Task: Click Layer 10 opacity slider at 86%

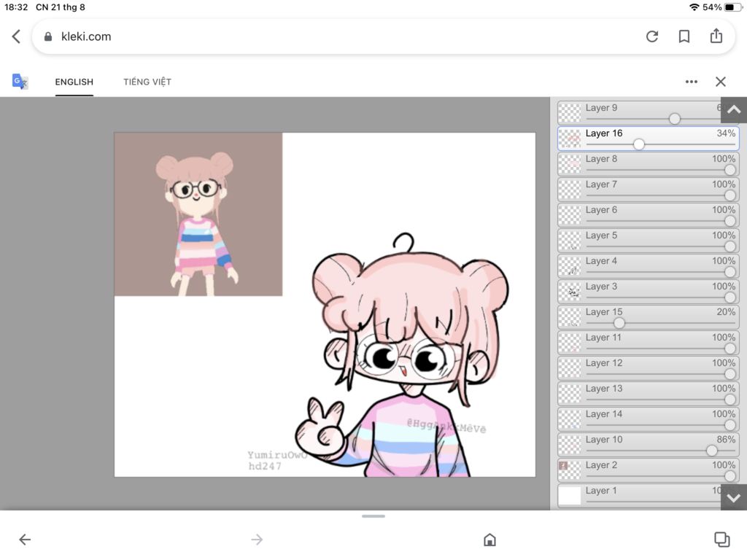Action: click(712, 451)
